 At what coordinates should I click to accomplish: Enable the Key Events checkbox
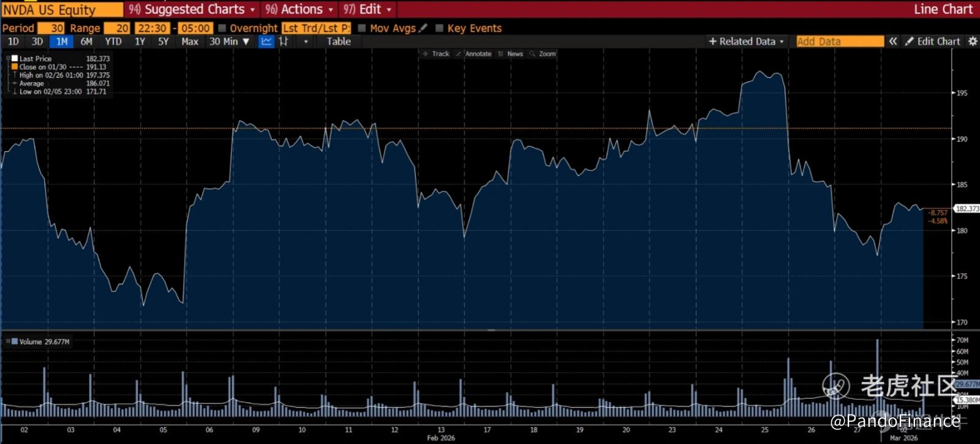coord(439,28)
